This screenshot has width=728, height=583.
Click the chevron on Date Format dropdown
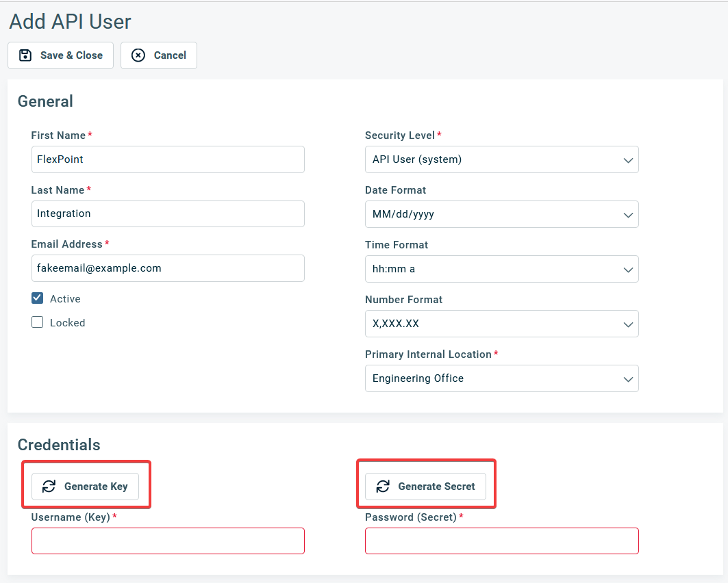[627, 214]
